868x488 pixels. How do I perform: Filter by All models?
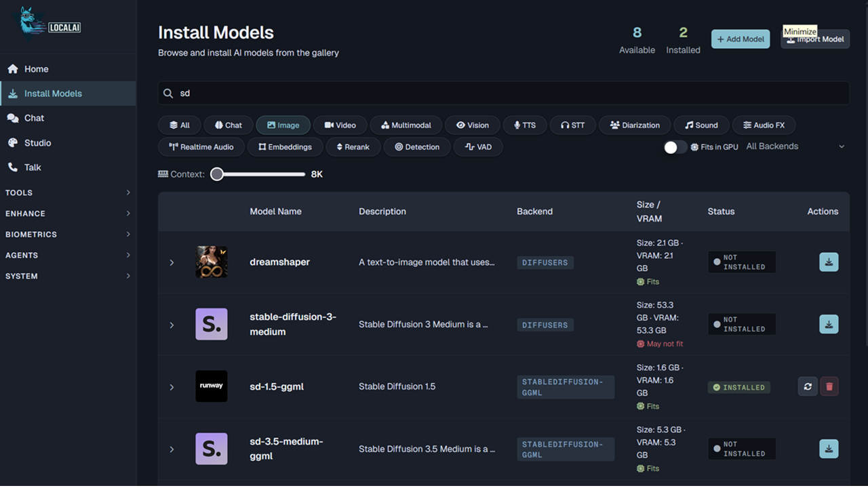[180, 125]
